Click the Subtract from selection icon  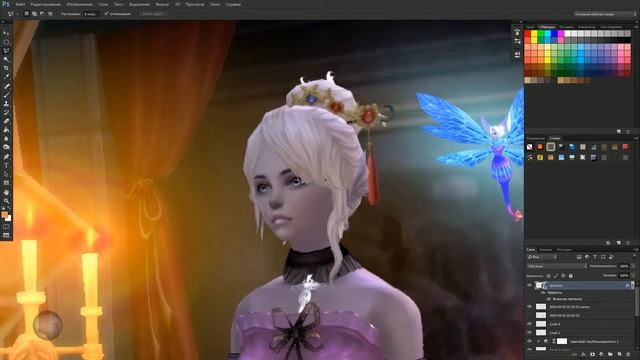(x=42, y=13)
